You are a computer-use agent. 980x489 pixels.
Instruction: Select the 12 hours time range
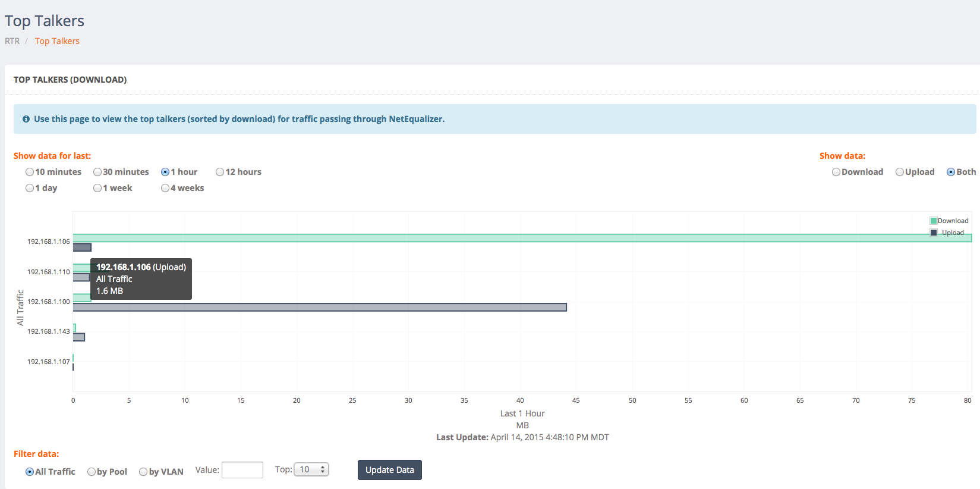pos(220,172)
